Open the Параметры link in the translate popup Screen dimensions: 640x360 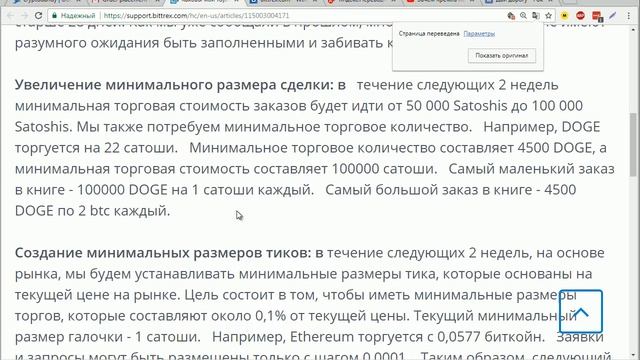tap(479, 34)
